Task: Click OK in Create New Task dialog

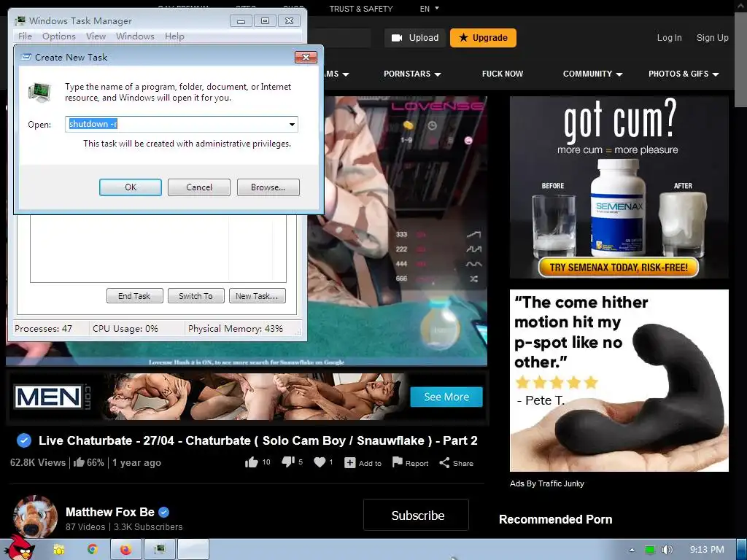Action: [131, 187]
